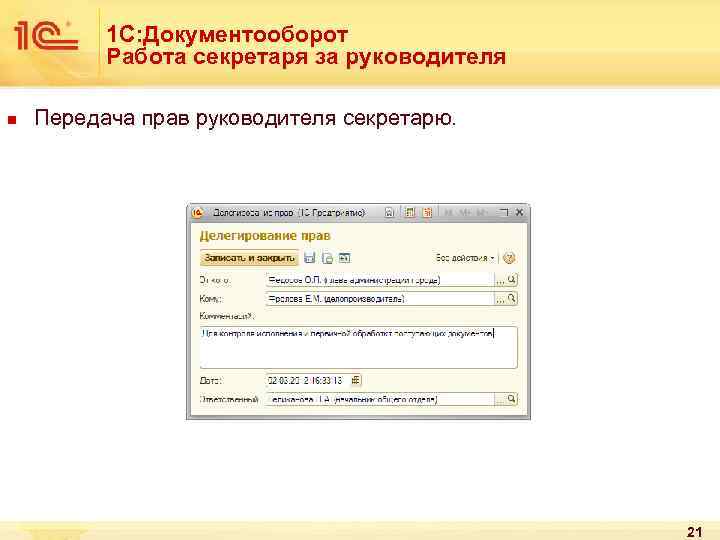Image resolution: width=720 pixels, height=540 pixels.
Task: Open the calculator icon in the title bar
Action: [410, 212]
